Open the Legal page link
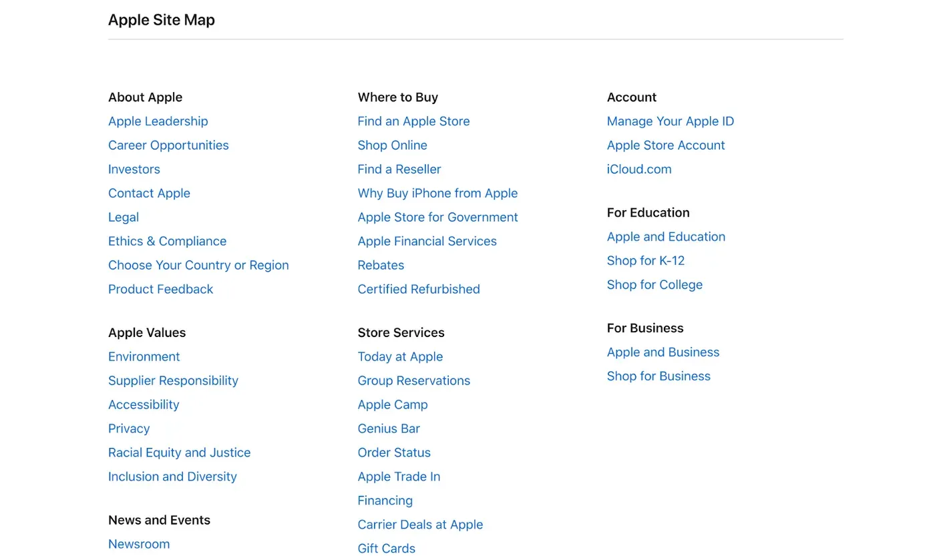 (x=124, y=217)
